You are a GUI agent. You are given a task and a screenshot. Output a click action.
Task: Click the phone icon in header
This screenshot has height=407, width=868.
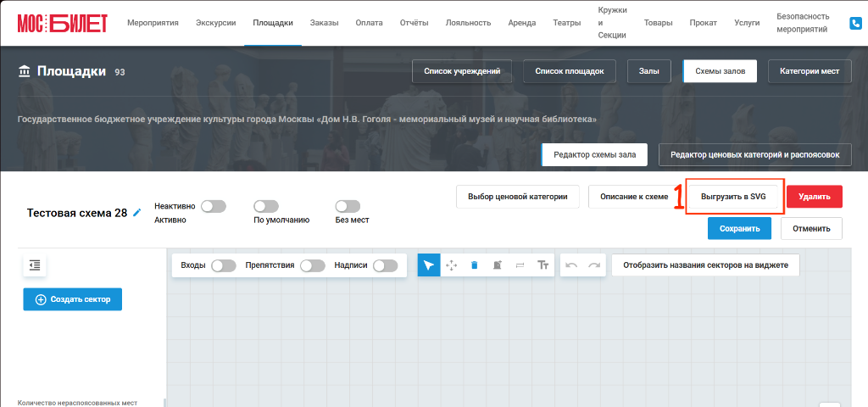855,23
